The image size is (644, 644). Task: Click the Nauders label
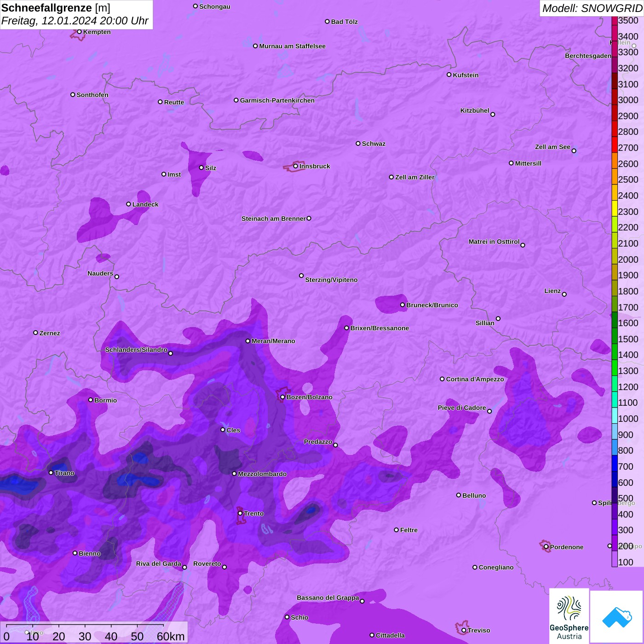click(x=100, y=273)
